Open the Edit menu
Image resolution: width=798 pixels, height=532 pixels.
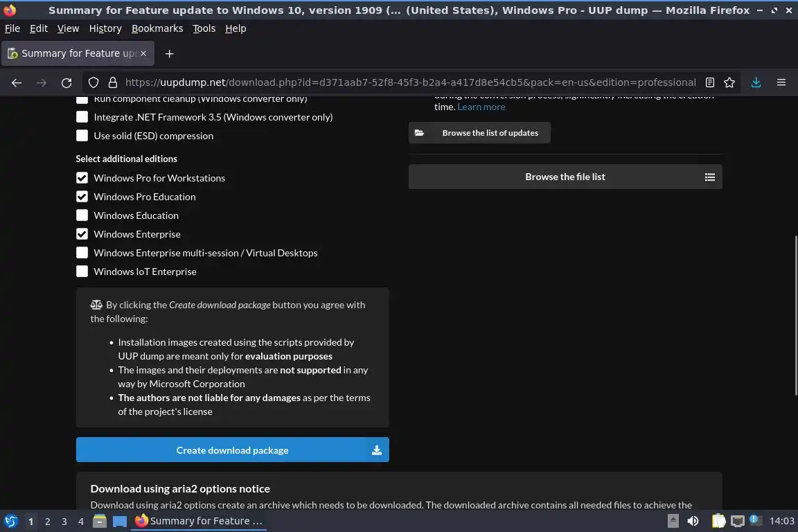[x=39, y=28]
